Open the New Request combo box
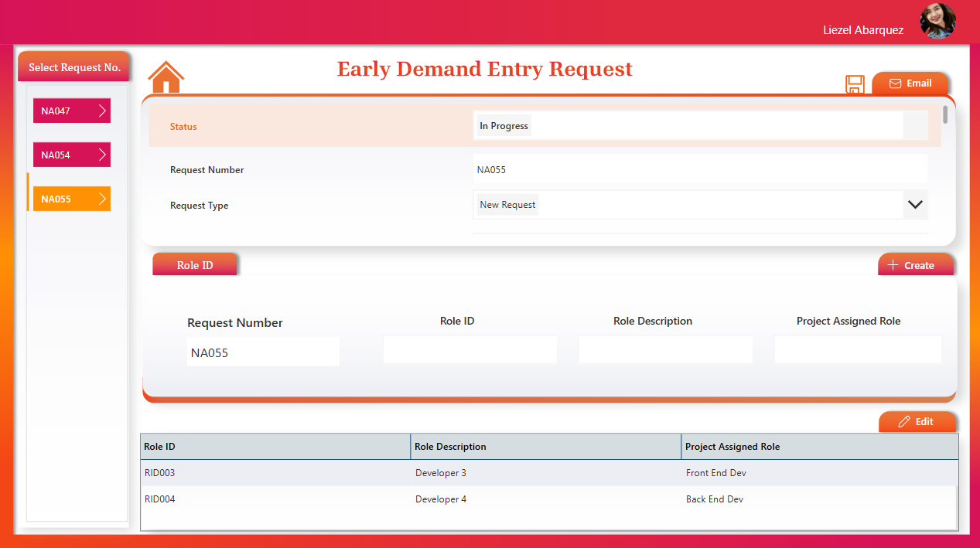The height and width of the screenshot is (548, 980). click(688, 205)
